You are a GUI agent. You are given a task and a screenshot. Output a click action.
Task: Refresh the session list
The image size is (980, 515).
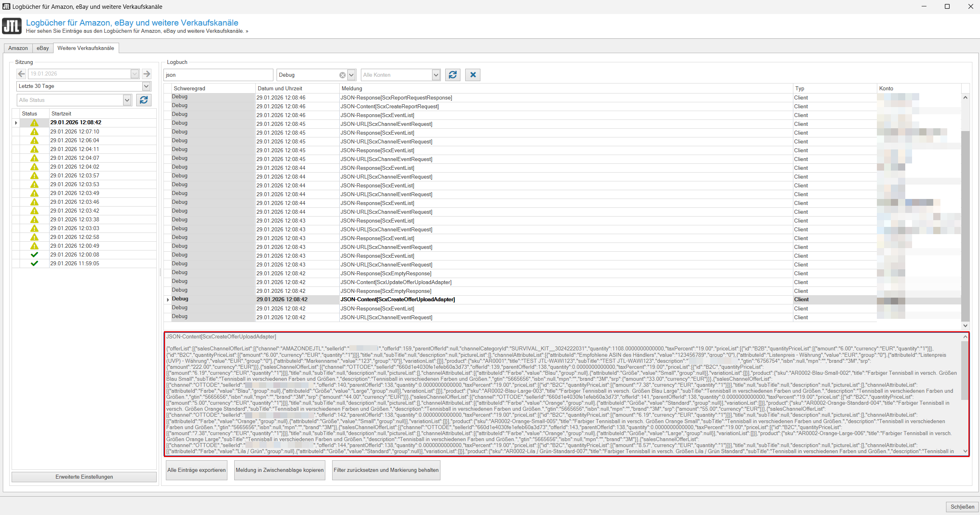click(144, 100)
